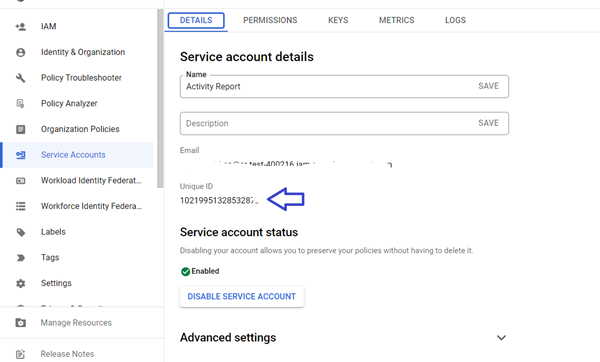Click the sidebar vertical scrollbar
This screenshot has width=600, height=362.
click(x=160, y=98)
